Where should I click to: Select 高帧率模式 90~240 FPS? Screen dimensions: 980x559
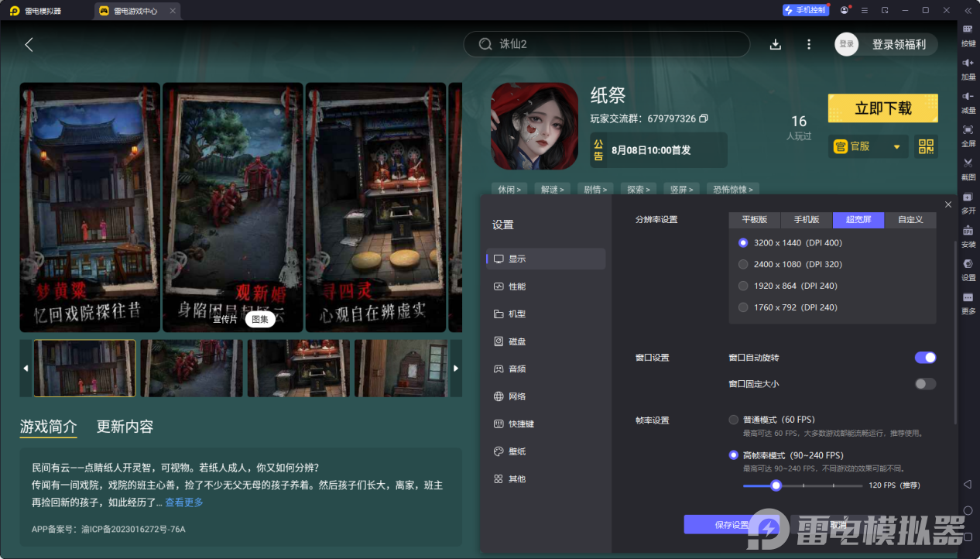tap(733, 455)
